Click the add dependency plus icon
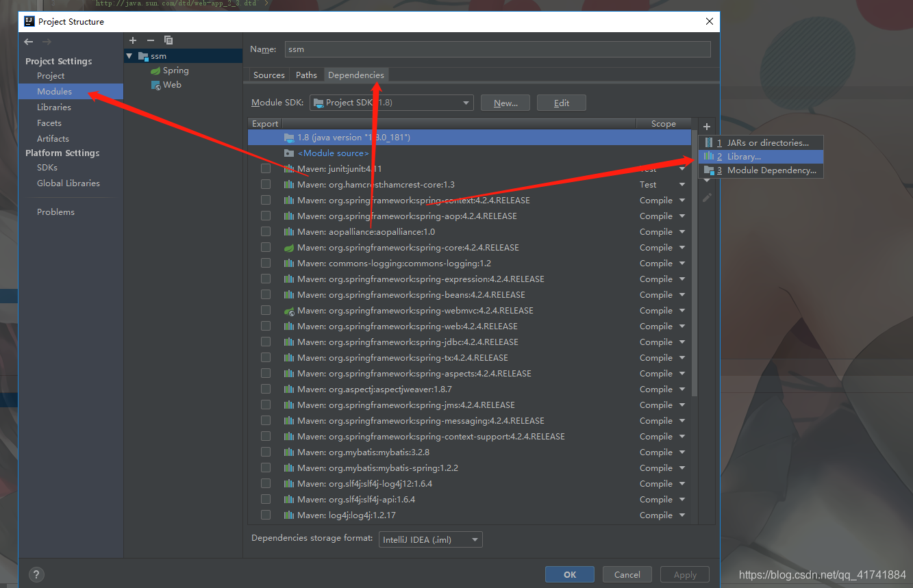Image resolution: width=913 pixels, height=588 pixels. pyautogui.click(x=707, y=127)
